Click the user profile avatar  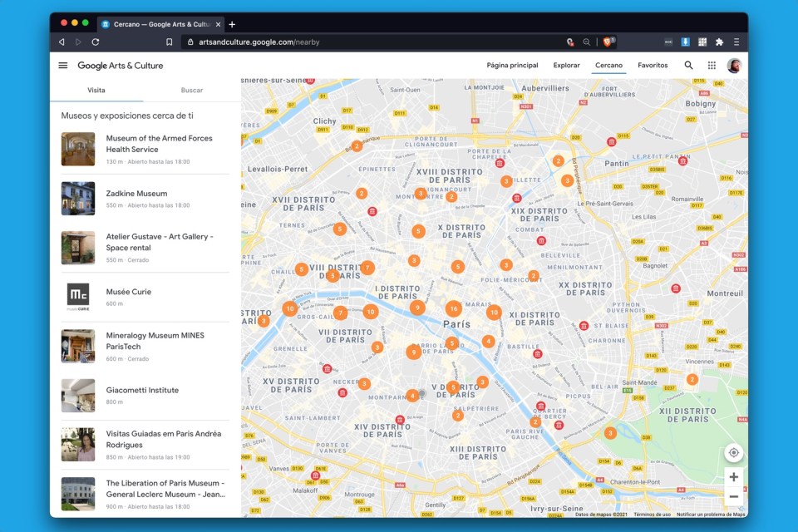coord(734,66)
